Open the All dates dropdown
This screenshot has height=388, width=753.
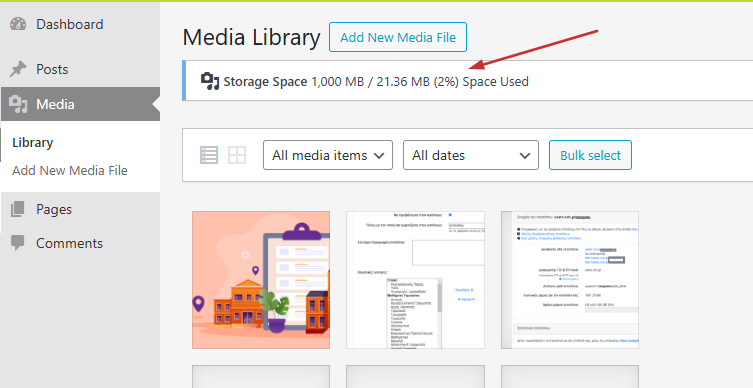coord(471,155)
